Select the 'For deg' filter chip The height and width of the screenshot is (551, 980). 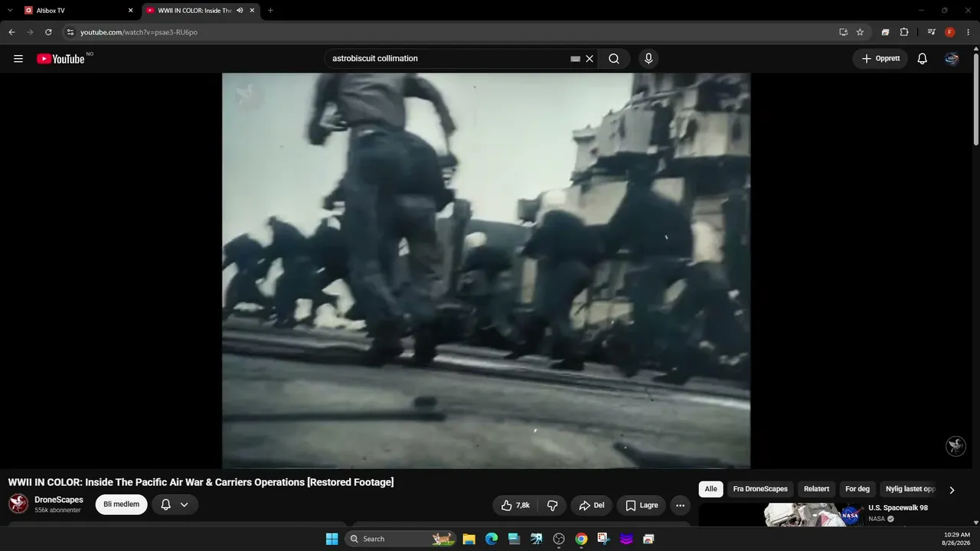click(x=857, y=489)
